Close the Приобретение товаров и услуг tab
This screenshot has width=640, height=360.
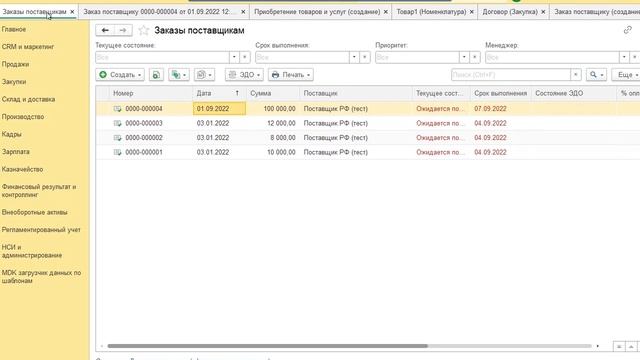(x=386, y=12)
